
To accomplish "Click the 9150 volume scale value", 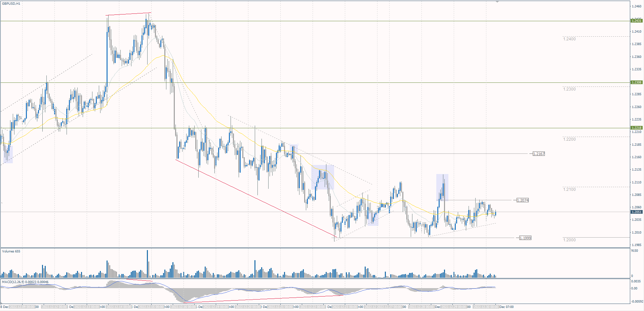I will coord(635,251).
